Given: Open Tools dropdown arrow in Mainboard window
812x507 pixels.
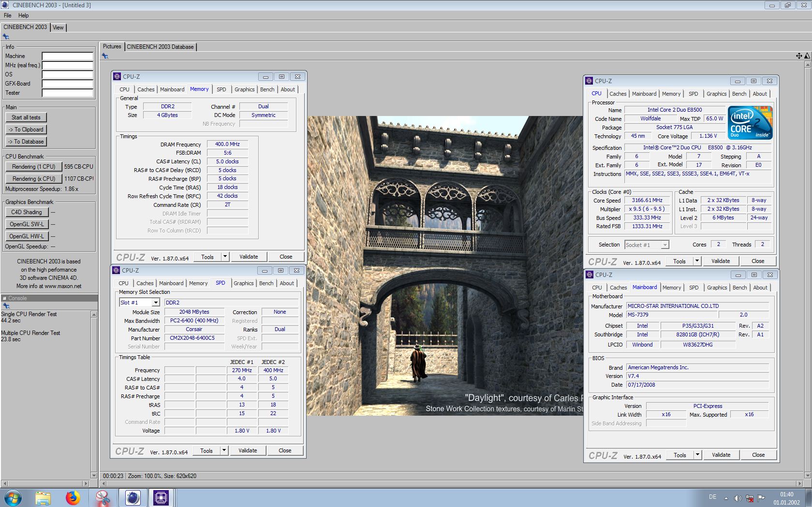Looking at the screenshot, I should (x=697, y=455).
